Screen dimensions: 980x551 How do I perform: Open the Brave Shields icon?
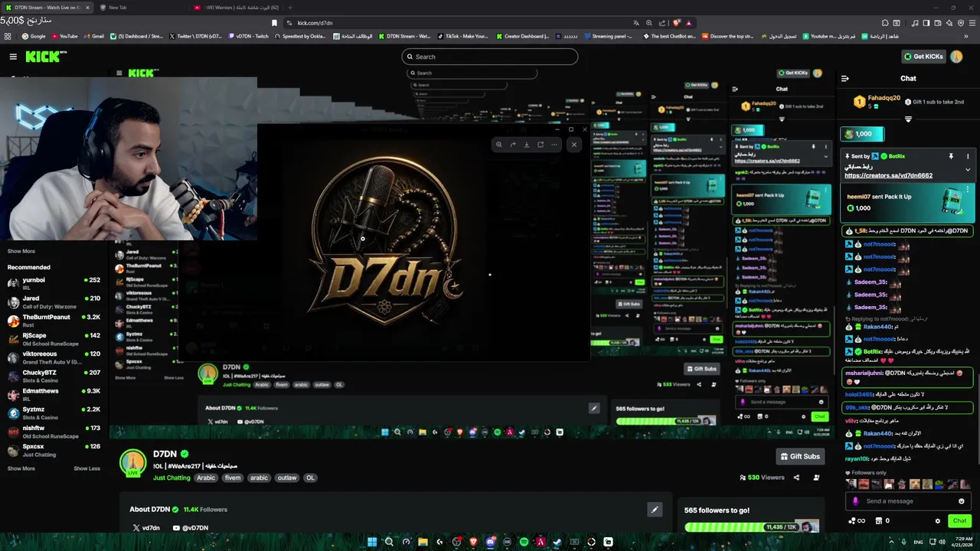(677, 23)
